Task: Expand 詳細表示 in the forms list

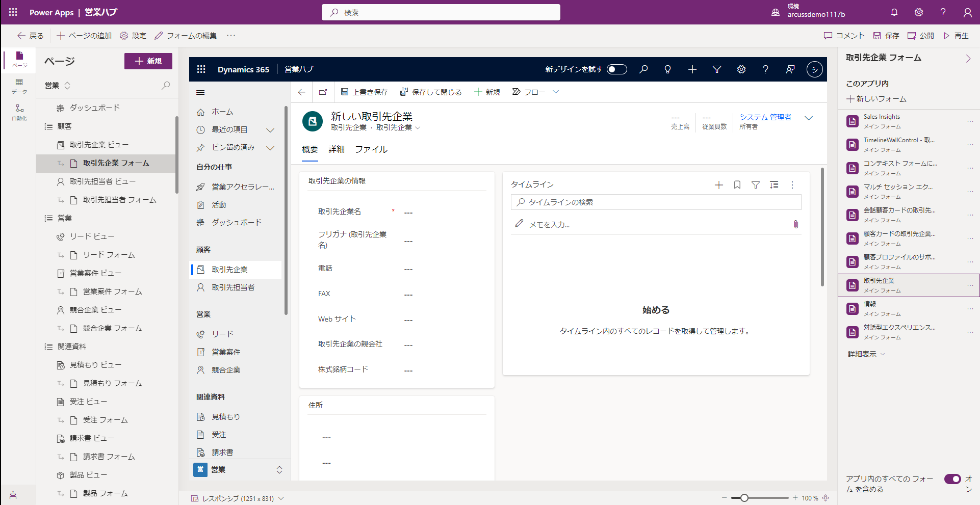Action: click(x=866, y=354)
